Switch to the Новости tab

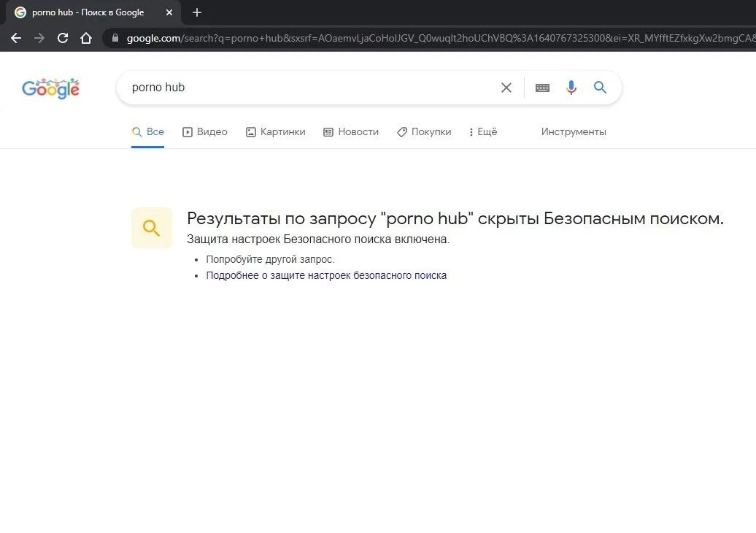[x=351, y=131]
